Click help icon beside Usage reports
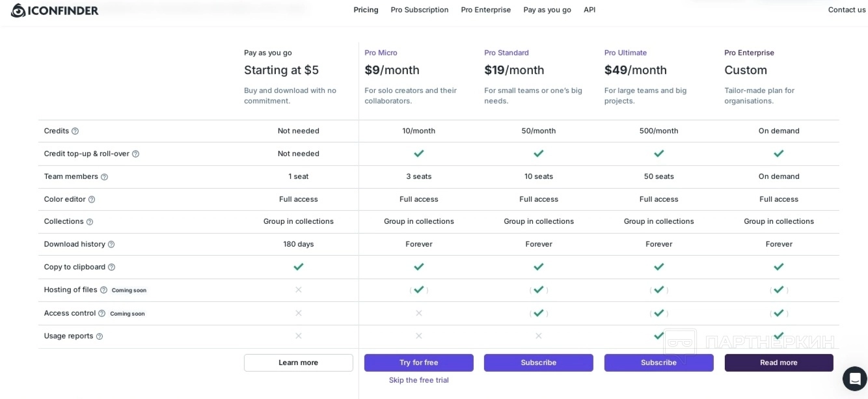The height and width of the screenshot is (399, 868). click(x=100, y=337)
